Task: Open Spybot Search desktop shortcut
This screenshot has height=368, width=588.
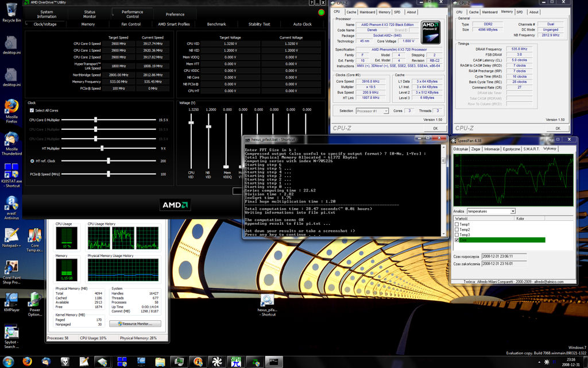Action: pos(11,337)
